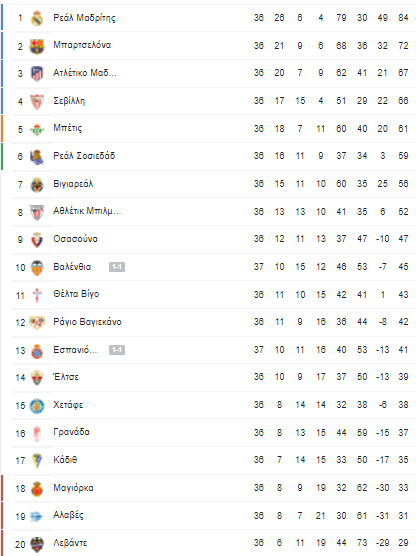Image resolution: width=416 pixels, height=556 pixels.
Task: Open the Betis crest icon
Action: point(37,129)
